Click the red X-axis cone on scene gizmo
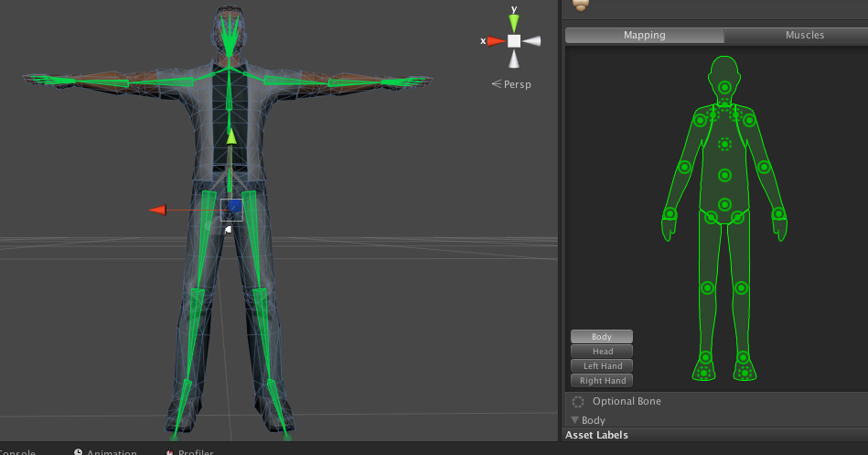The width and height of the screenshot is (868, 455). (495, 41)
